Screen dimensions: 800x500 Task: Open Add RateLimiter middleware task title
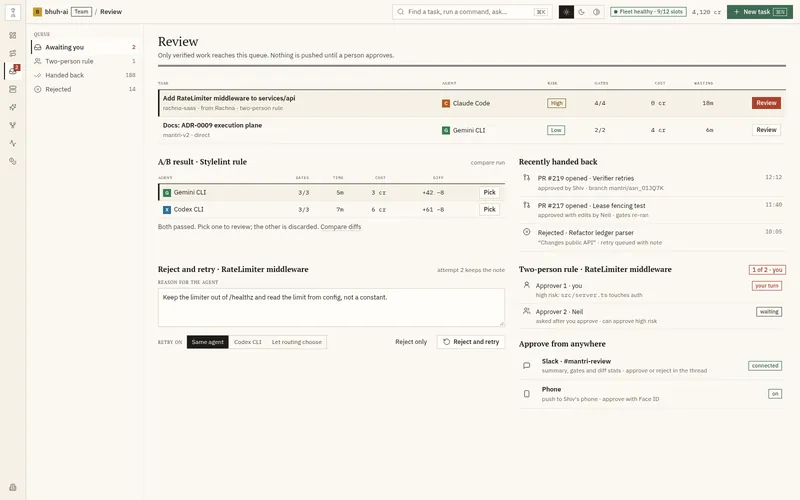(229, 98)
